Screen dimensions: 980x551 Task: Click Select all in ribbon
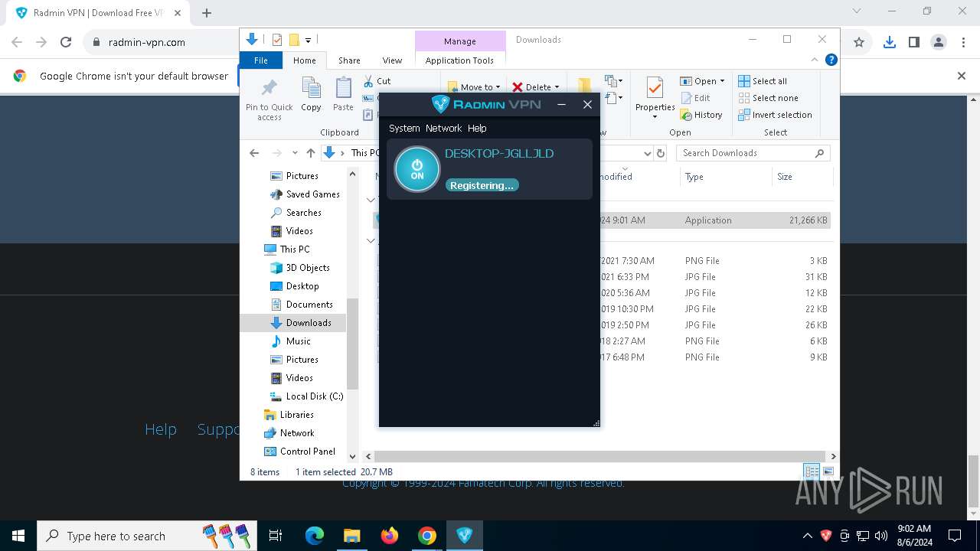(x=763, y=81)
